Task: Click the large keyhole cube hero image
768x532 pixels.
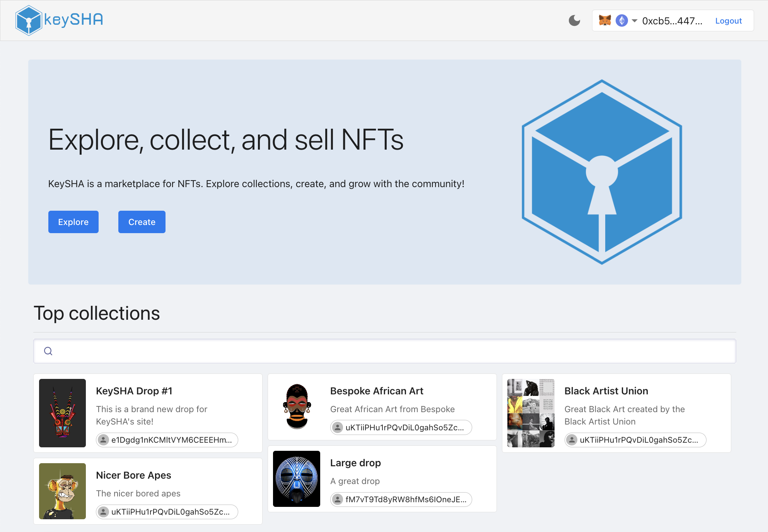Action: point(602,172)
